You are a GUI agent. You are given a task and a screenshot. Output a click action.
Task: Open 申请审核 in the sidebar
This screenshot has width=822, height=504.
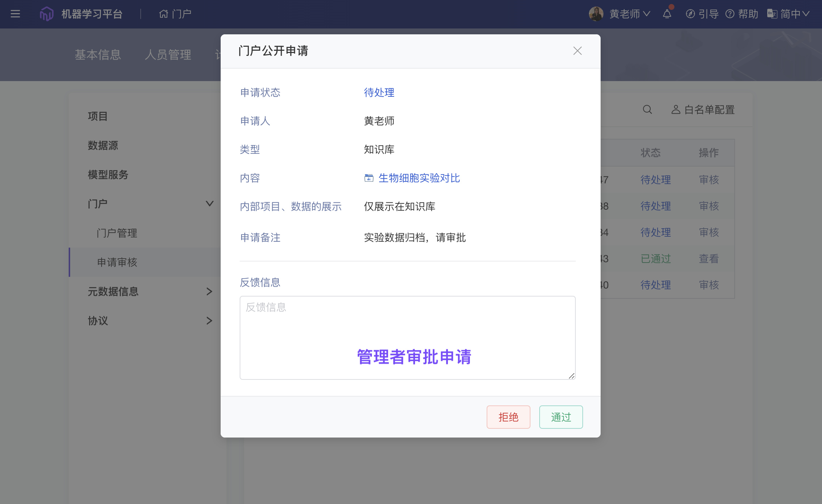point(117,262)
